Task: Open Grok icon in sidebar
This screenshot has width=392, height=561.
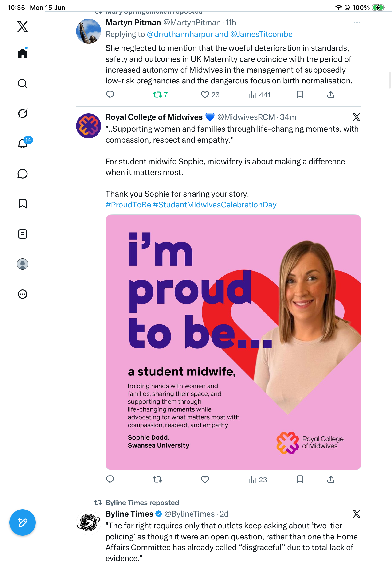Action: pyautogui.click(x=23, y=114)
